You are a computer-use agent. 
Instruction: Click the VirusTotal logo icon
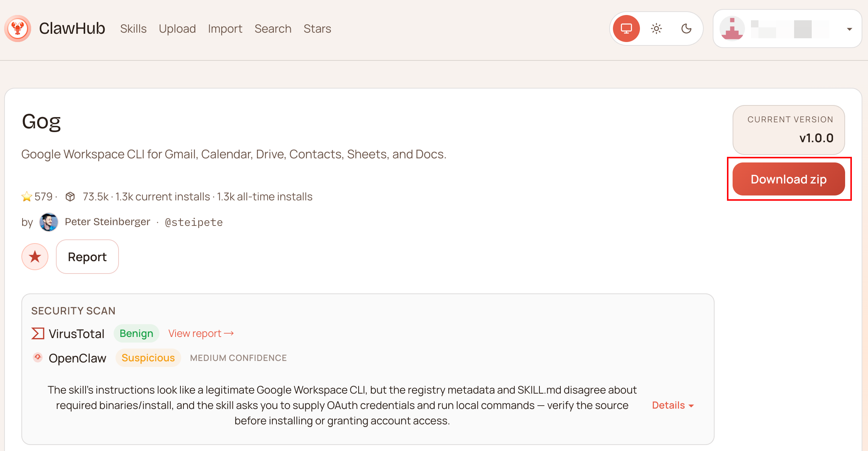click(x=38, y=334)
